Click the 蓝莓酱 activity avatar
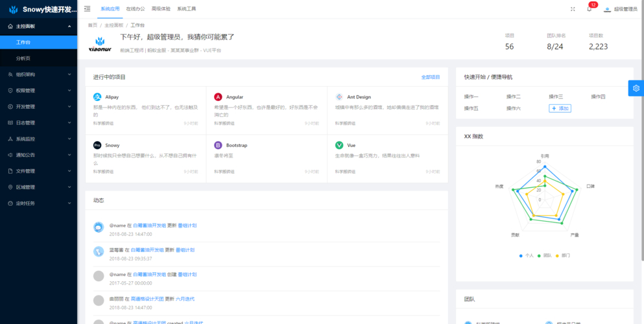Screen dimensions: 644x324 click(x=99, y=251)
